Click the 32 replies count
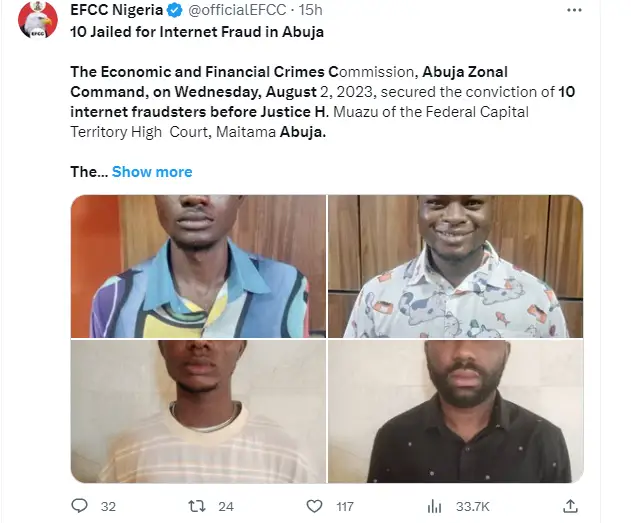Image resolution: width=631 pixels, height=523 pixels. coord(109,507)
